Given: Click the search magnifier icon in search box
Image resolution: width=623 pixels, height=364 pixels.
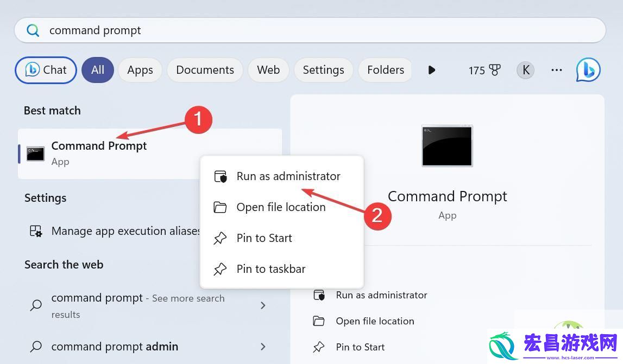Looking at the screenshot, I should coord(33,30).
